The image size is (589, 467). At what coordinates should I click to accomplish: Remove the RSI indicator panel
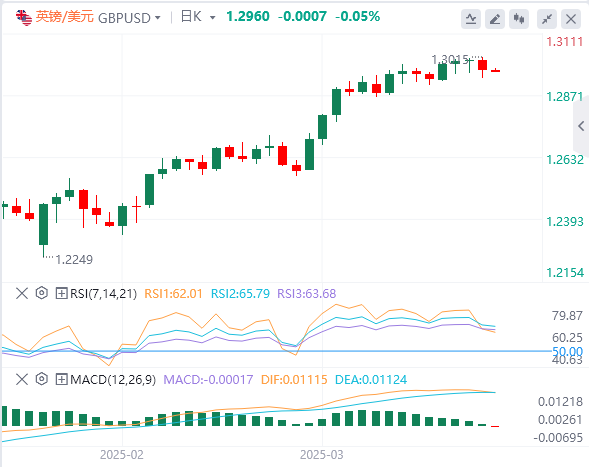tap(22, 293)
